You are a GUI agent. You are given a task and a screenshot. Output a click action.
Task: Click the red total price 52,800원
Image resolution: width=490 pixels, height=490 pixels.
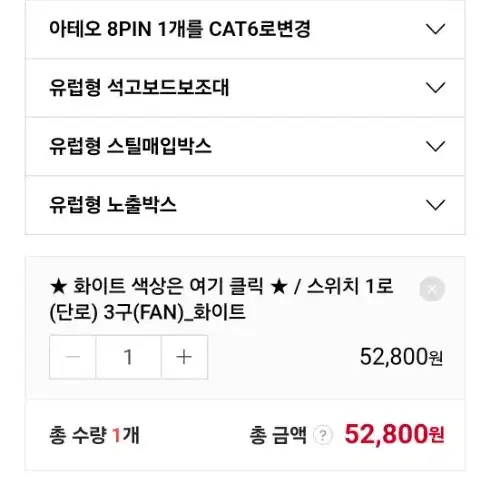tap(394, 434)
